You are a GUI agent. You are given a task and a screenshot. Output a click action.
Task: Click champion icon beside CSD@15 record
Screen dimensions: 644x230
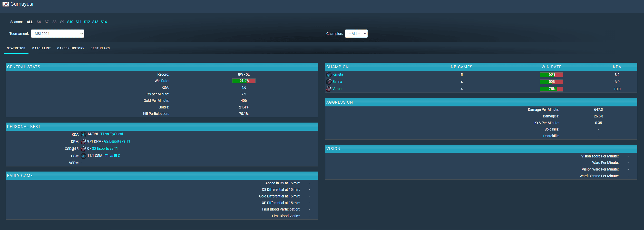pos(83,148)
